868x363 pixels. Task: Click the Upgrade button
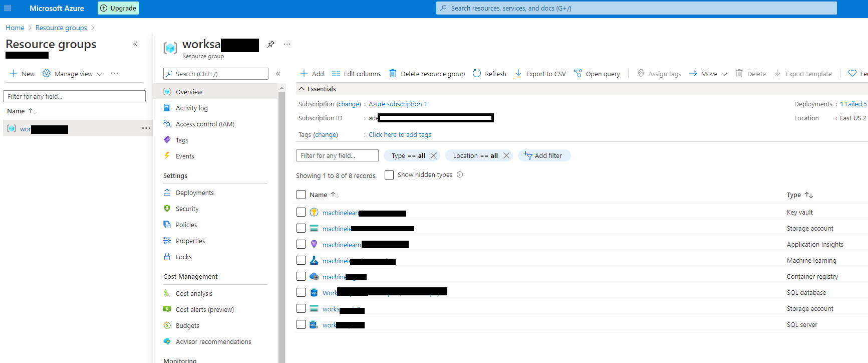(118, 8)
